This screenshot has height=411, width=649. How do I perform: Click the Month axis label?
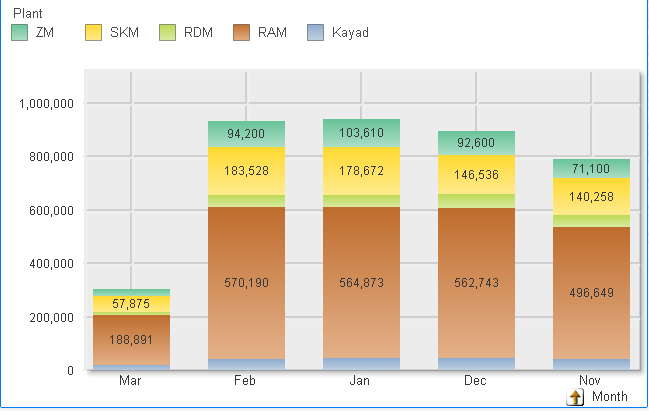click(x=610, y=397)
